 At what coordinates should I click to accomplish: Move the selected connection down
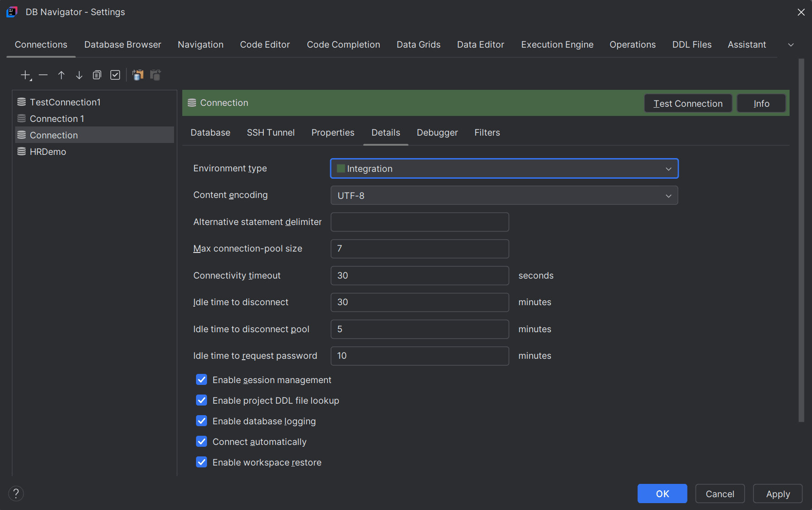pyautogui.click(x=79, y=75)
